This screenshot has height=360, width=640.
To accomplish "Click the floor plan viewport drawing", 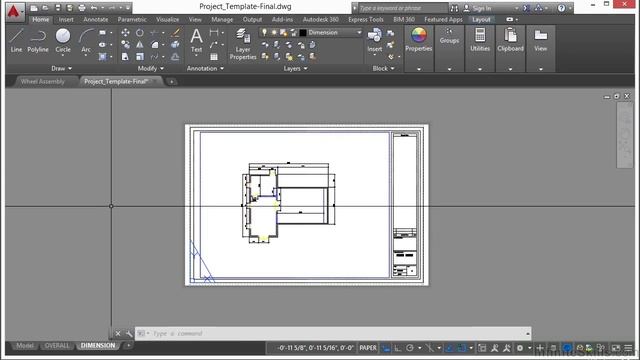I will [289, 202].
